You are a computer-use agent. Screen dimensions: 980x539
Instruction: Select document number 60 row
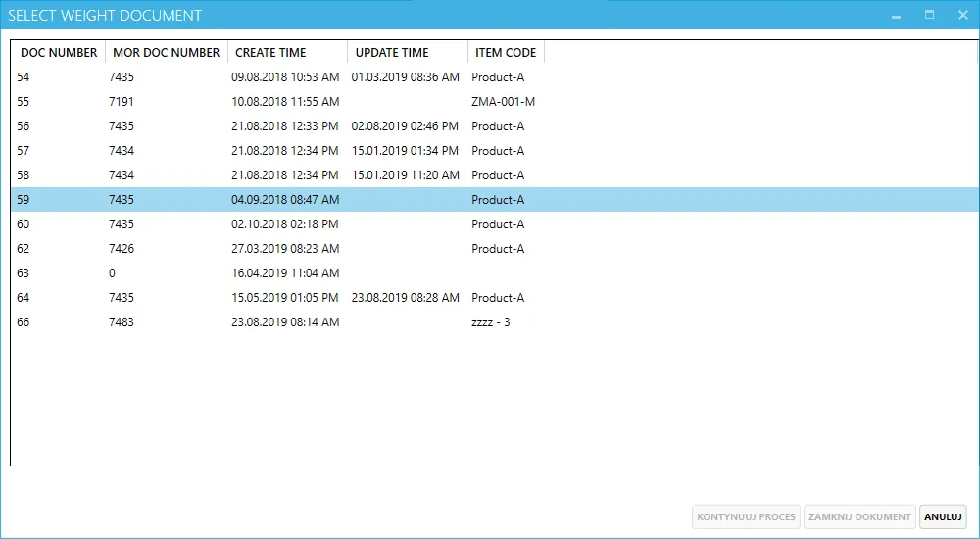point(495,223)
